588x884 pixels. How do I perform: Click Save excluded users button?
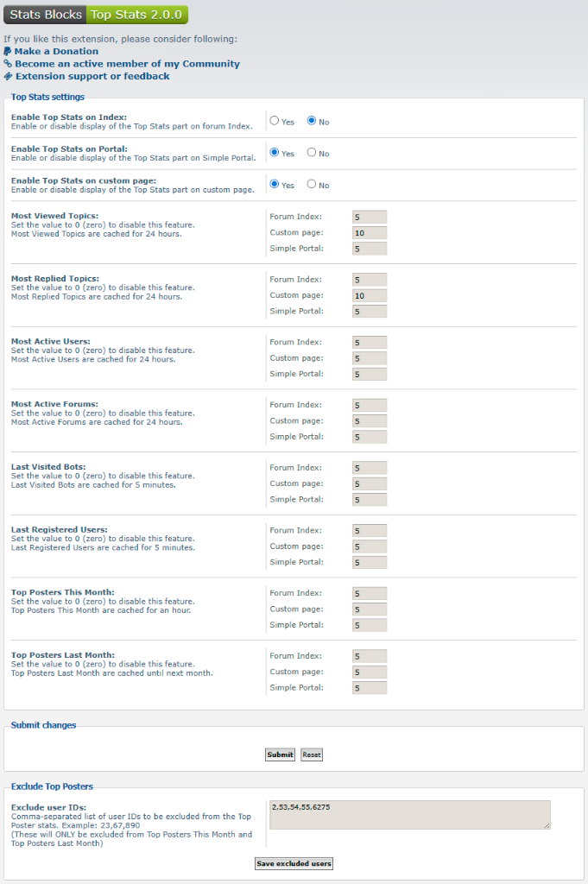pyautogui.click(x=294, y=863)
